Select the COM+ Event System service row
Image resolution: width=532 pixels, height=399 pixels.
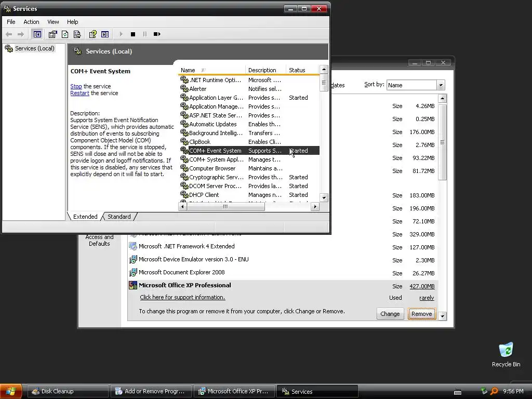tap(249, 151)
